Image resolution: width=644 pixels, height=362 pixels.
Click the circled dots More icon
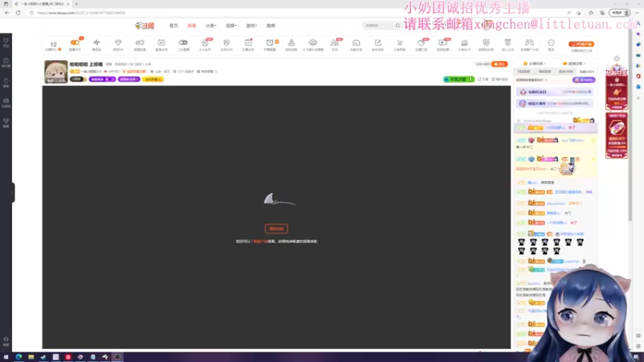click(x=551, y=43)
